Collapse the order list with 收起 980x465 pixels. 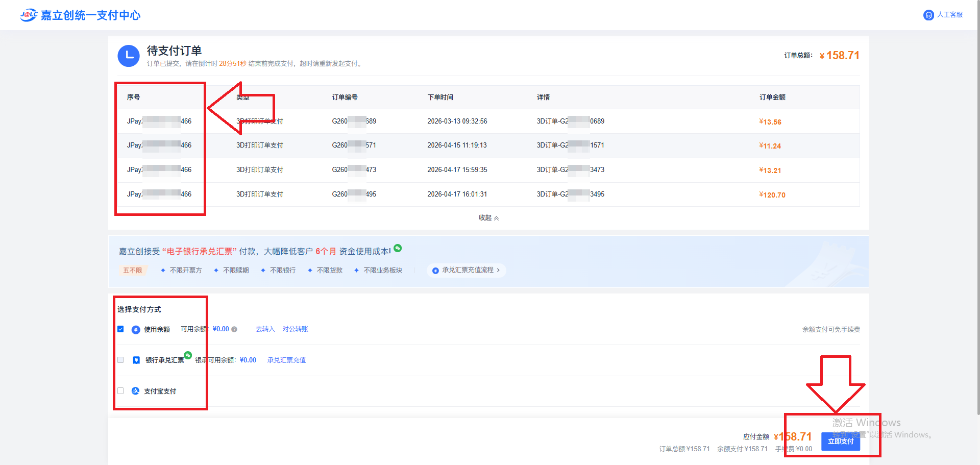488,218
